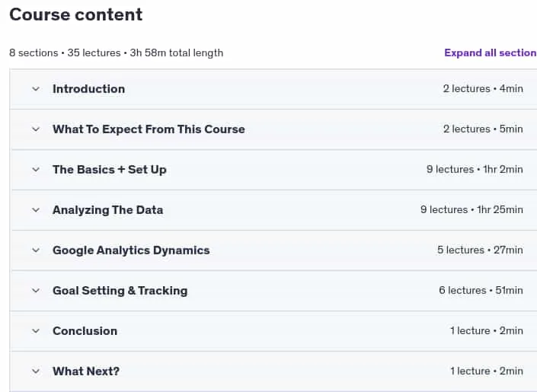Select The Basics + Set Up heading
The image size is (537, 392).
109,170
